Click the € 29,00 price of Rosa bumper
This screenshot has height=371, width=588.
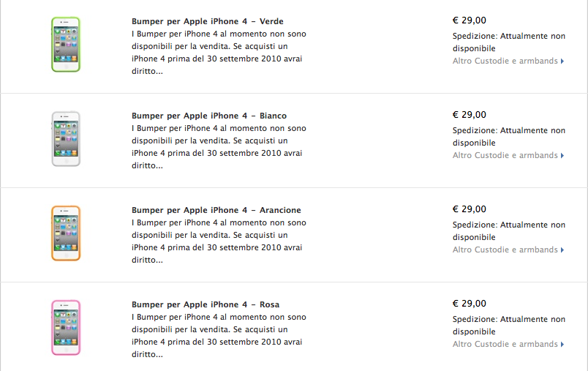469,304
